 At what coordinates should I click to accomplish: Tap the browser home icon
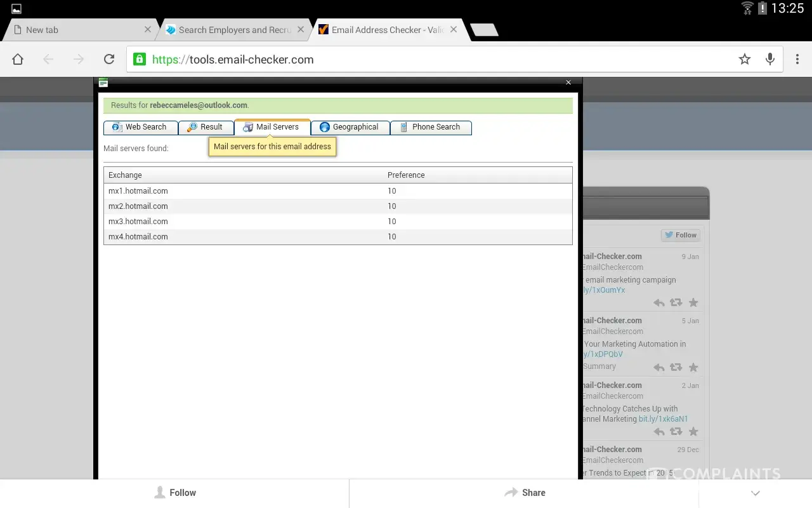pos(18,59)
